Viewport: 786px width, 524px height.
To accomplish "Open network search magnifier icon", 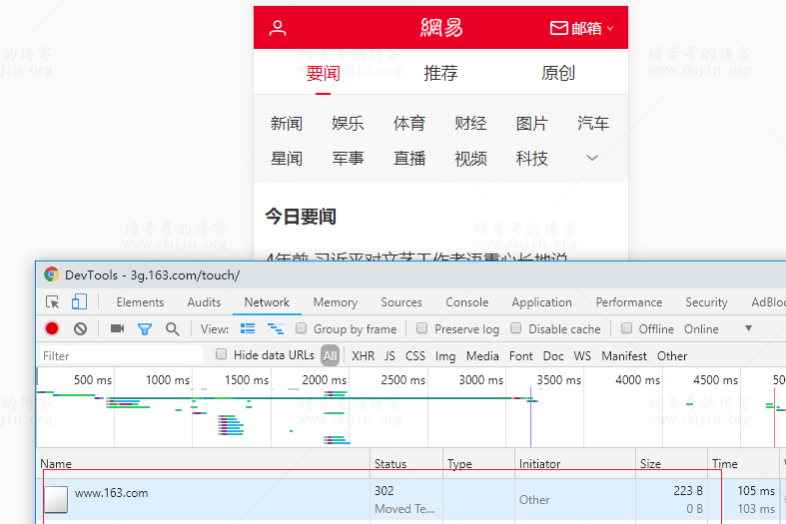I will (x=172, y=329).
